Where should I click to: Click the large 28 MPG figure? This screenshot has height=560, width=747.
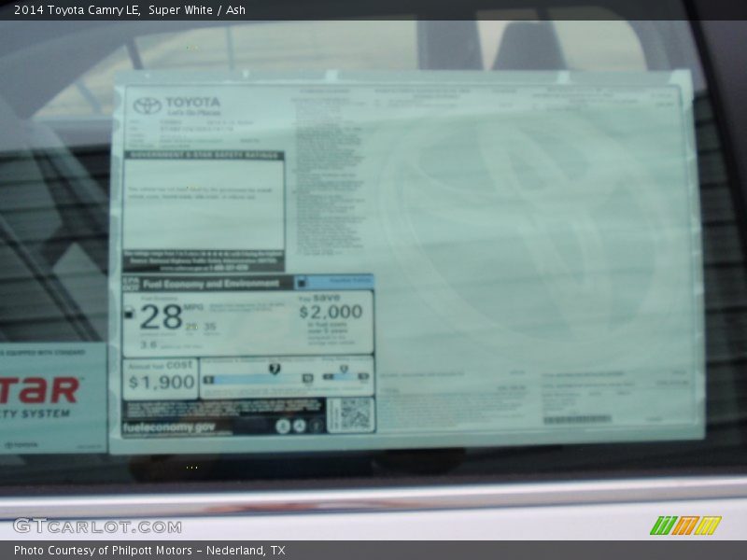(x=161, y=317)
